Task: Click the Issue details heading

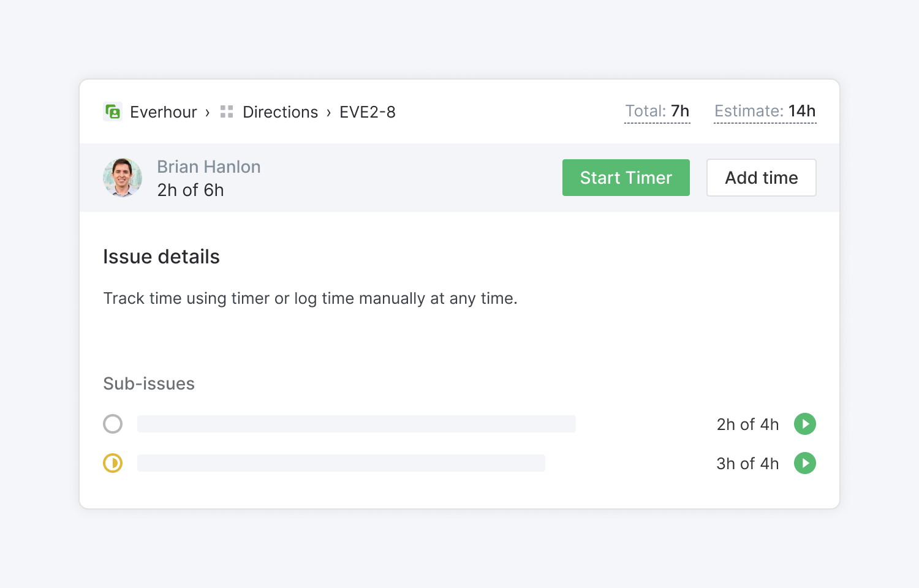Action: click(161, 257)
